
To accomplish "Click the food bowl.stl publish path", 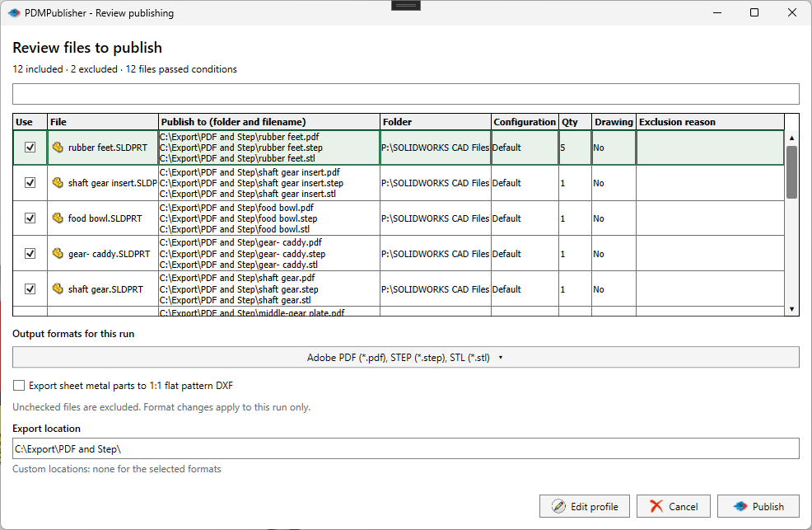I will (235, 229).
